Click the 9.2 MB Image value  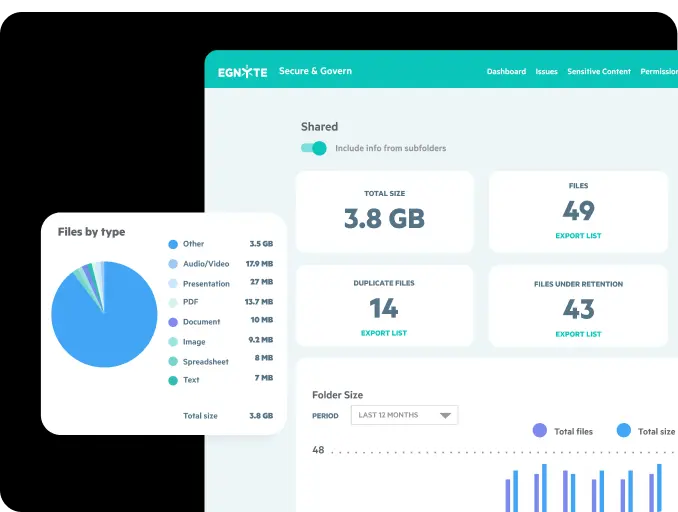[x=261, y=340]
